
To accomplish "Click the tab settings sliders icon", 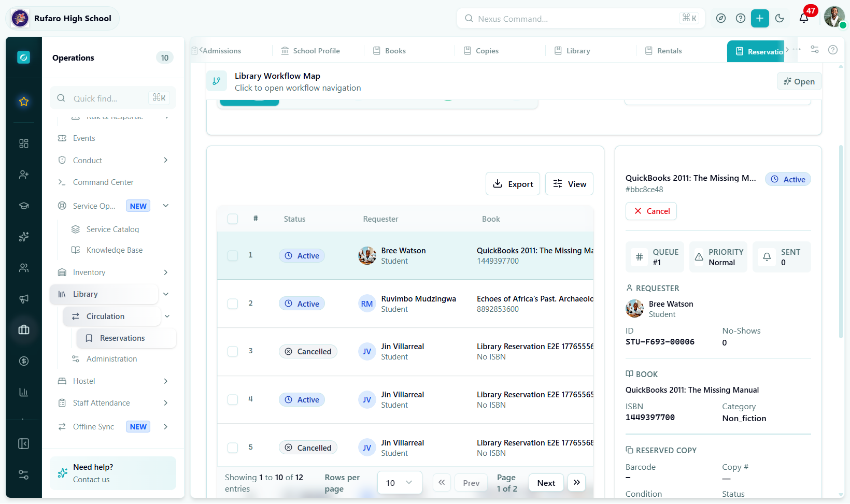I will pyautogui.click(x=815, y=50).
